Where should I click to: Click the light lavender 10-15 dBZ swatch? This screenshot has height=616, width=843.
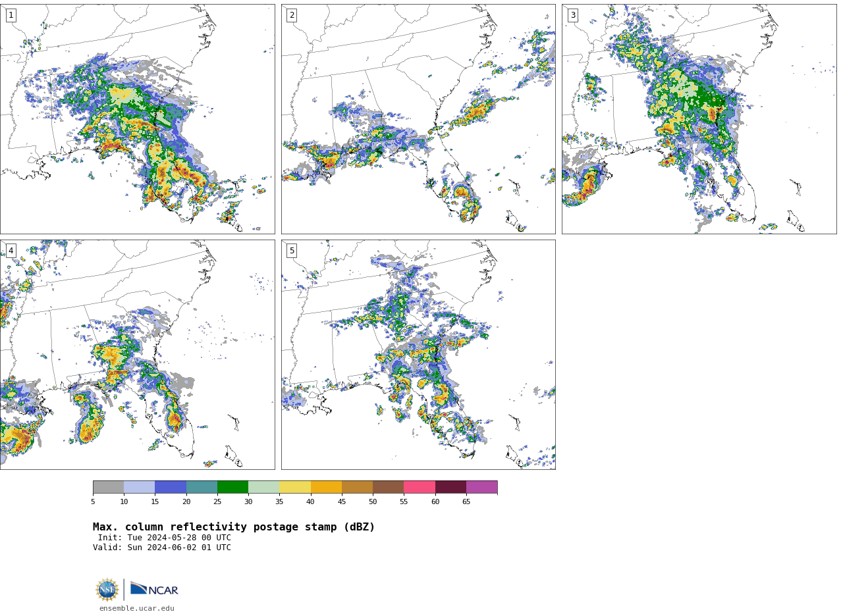[139, 487]
